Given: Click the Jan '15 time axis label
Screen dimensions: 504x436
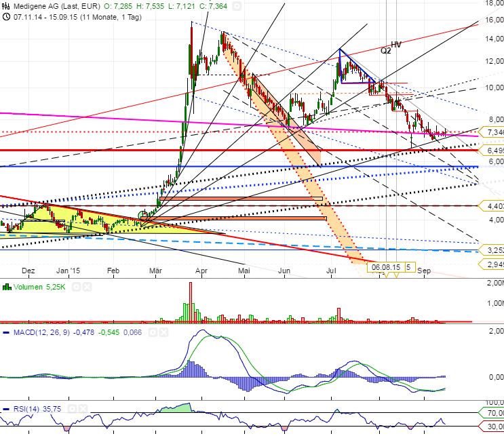Looking at the screenshot, I should [68, 271].
